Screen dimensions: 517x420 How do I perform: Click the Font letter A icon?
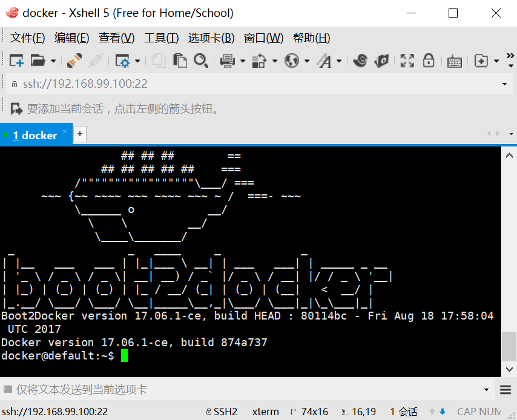point(324,61)
